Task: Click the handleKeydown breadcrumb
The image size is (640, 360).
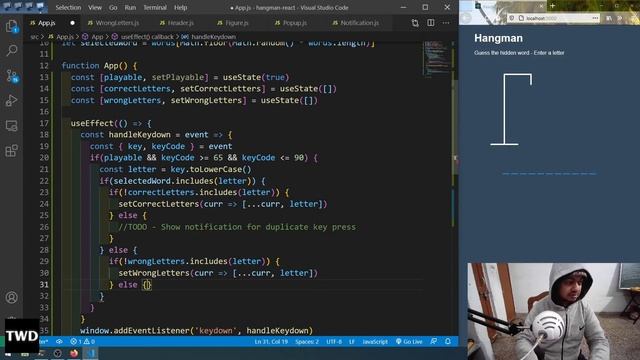Action: 209,37
